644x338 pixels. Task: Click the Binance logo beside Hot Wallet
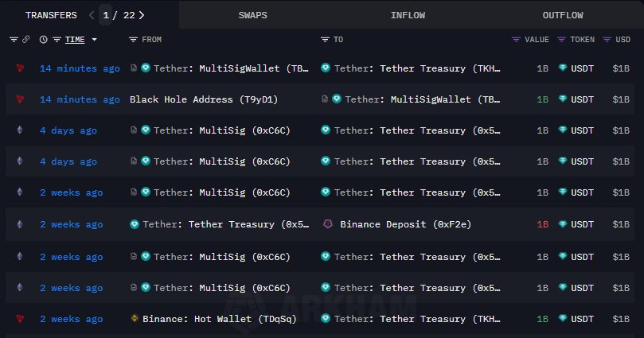pos(135,318)
